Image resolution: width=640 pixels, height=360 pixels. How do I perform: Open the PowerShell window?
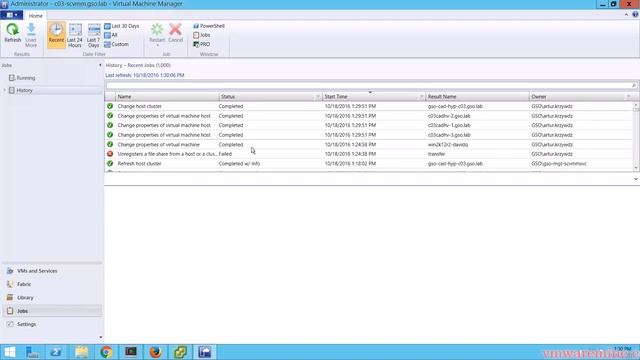point(209,26)
